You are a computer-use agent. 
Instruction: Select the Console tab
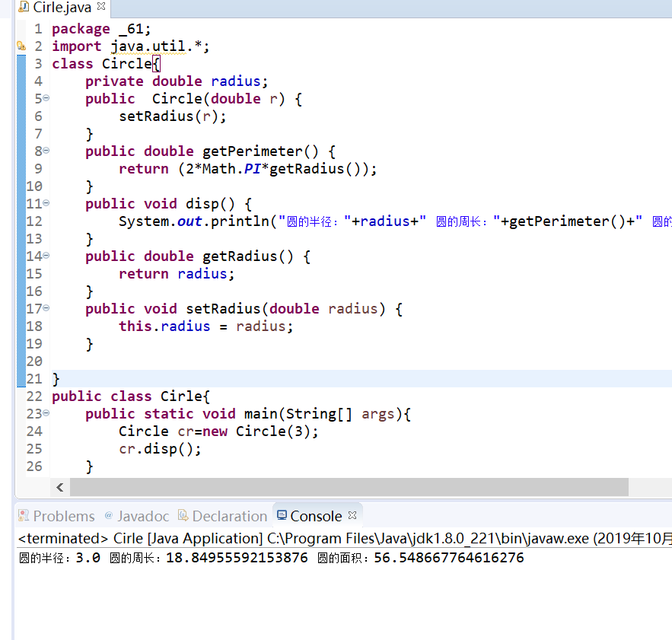click(316, 516)
